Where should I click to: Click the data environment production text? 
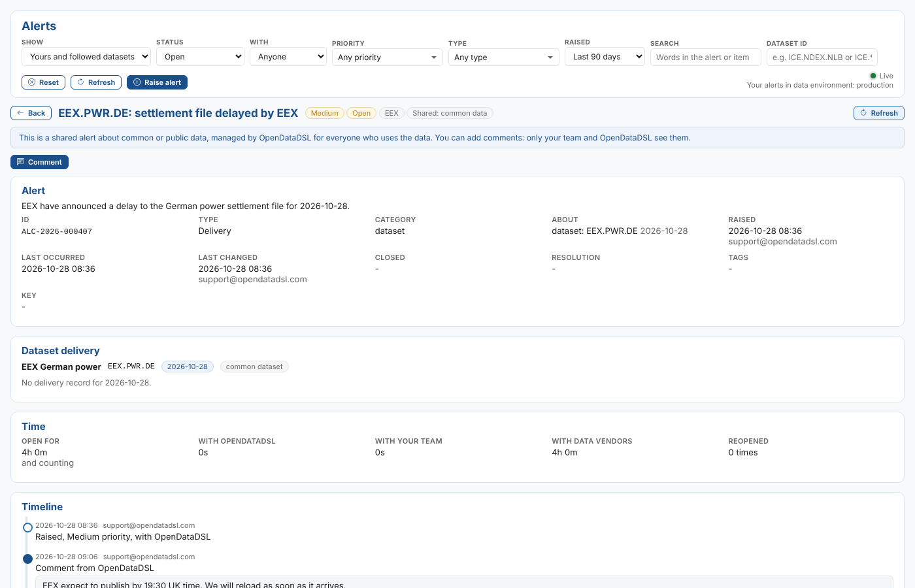coord(820,86)
